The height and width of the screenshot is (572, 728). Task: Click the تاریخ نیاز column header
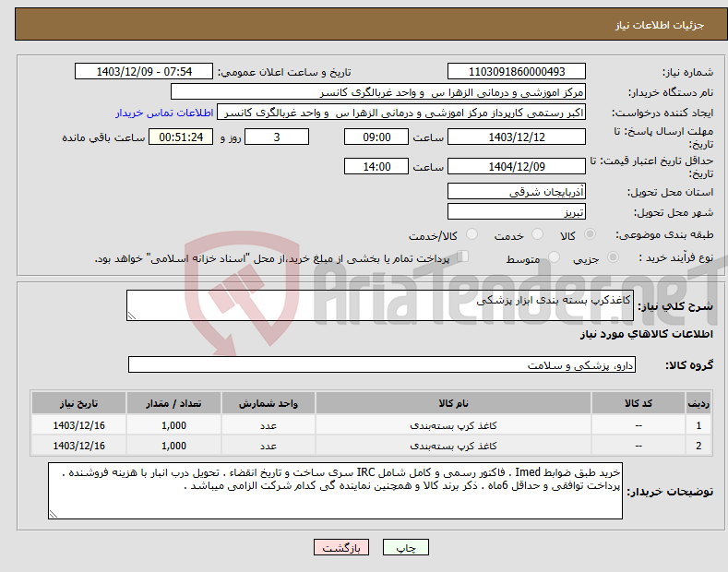(x=79, y=403)
